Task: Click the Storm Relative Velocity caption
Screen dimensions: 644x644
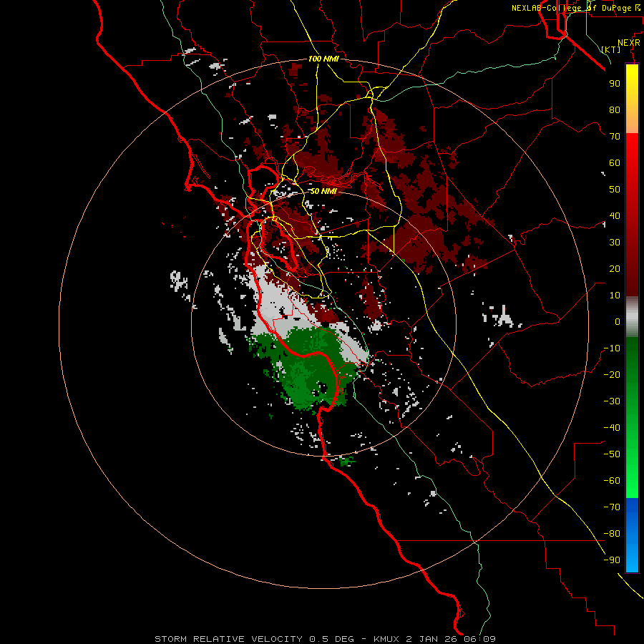Action: coord(325,639)
